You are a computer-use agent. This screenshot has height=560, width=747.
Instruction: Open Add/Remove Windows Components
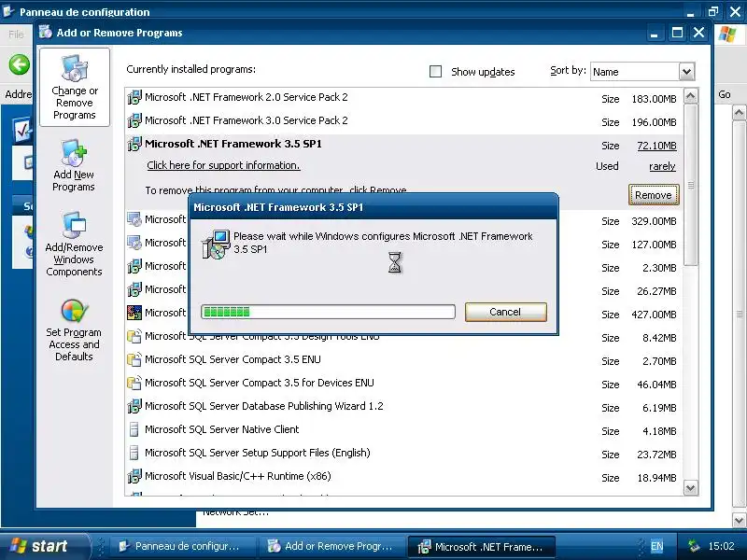coord(74,244)
